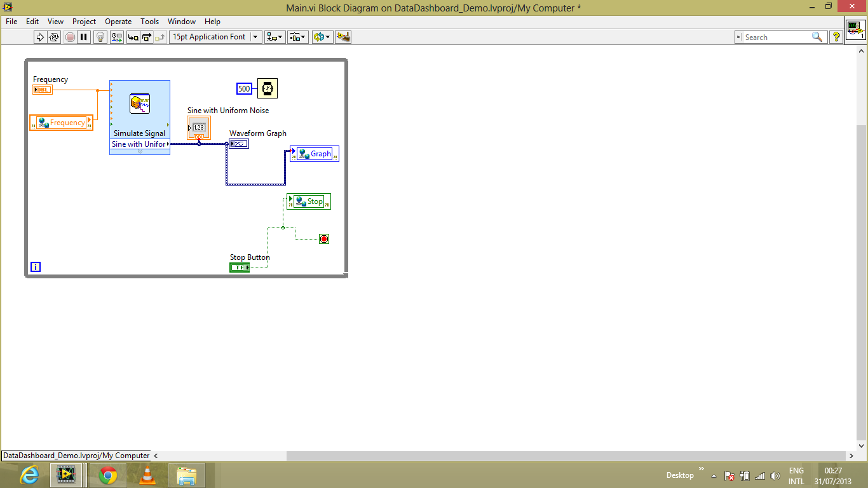The width and height of the screenshot is (868, 488).
Task: Click the loop iteration terminal i
Action: [x=36, y=267]
